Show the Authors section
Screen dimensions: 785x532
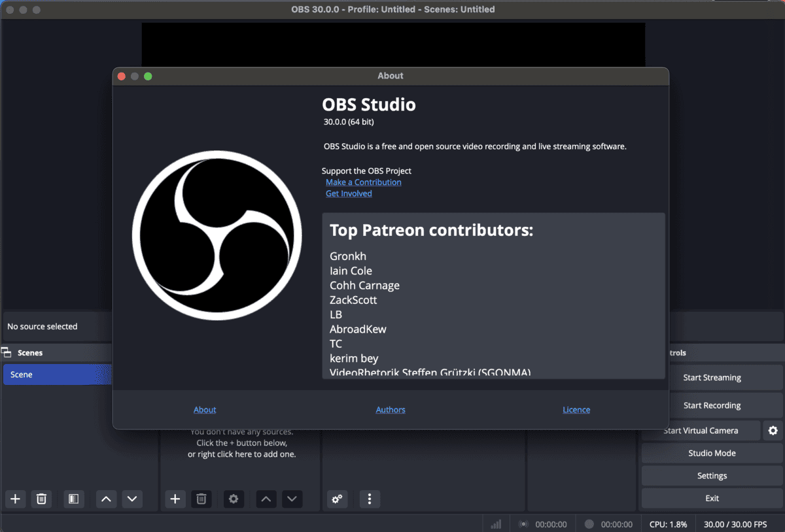(x=391, y=410)
